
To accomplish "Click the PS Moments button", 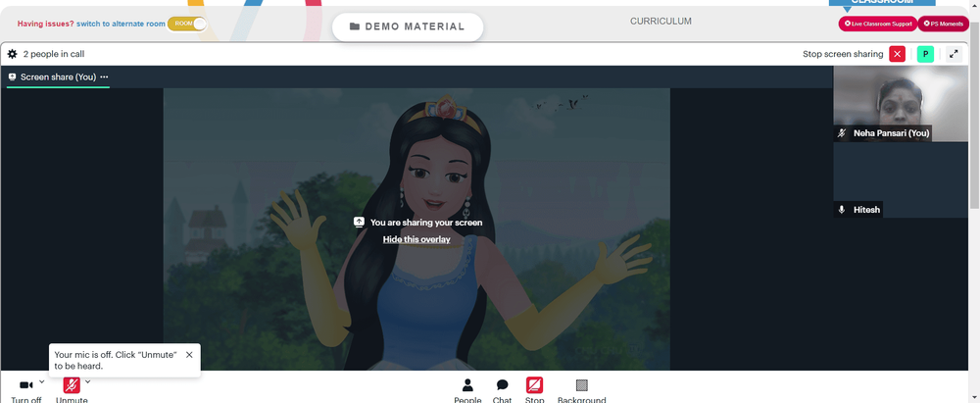I will (943, 24).
